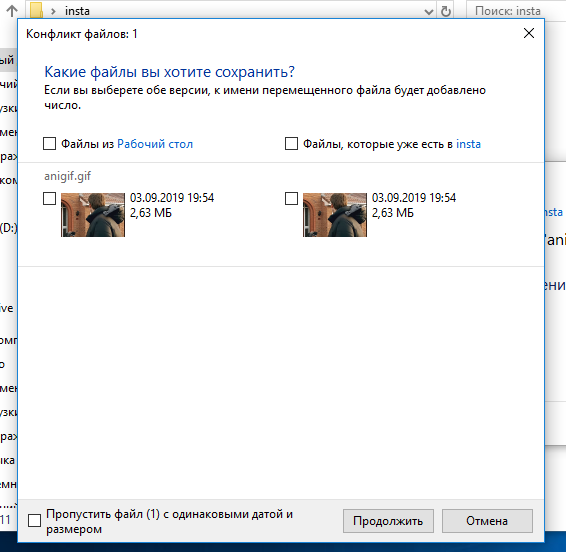Enable skipping file with same date and size
The height and width of the screenshot is (552, 566).
tap(35, 520)
